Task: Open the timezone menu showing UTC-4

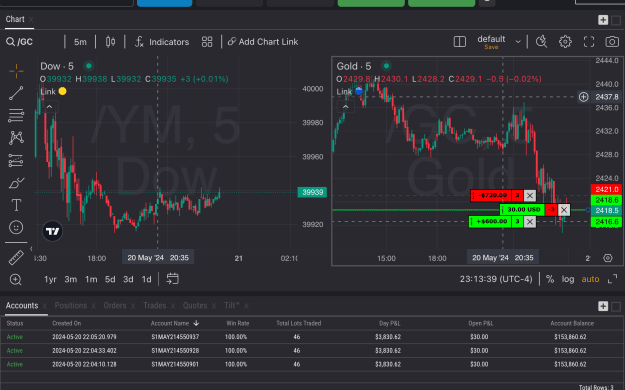Action: (x=496, y=279)
